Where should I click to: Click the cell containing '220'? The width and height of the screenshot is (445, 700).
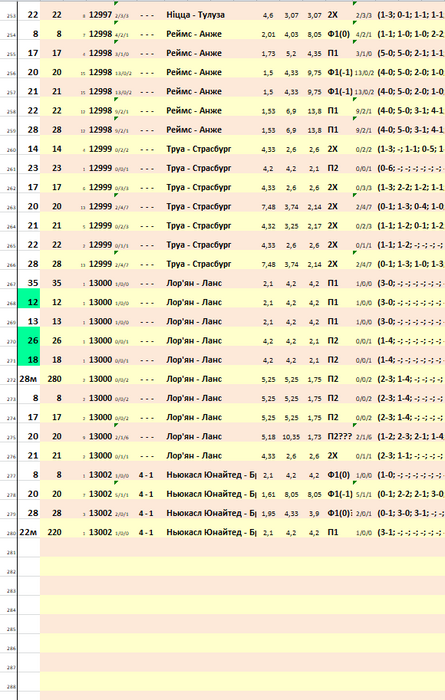[x=54, y=532]
